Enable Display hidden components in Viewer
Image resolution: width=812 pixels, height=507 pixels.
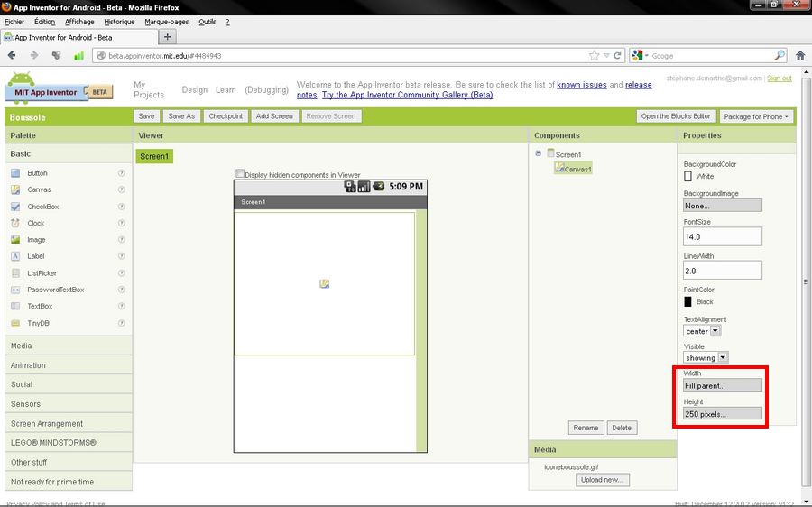(x=240, y=174)
